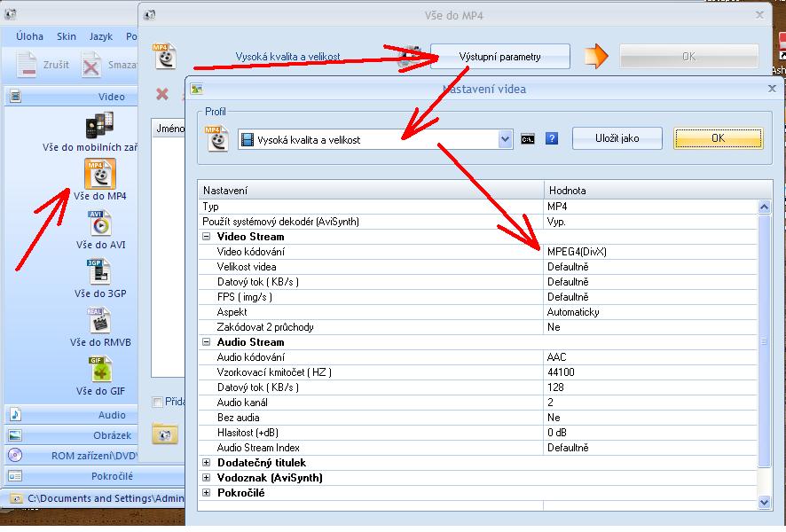This screenshot has height=532, width=786.
Task: Select the Aspekt Automaticky value
Action: [x=573, y=312]
